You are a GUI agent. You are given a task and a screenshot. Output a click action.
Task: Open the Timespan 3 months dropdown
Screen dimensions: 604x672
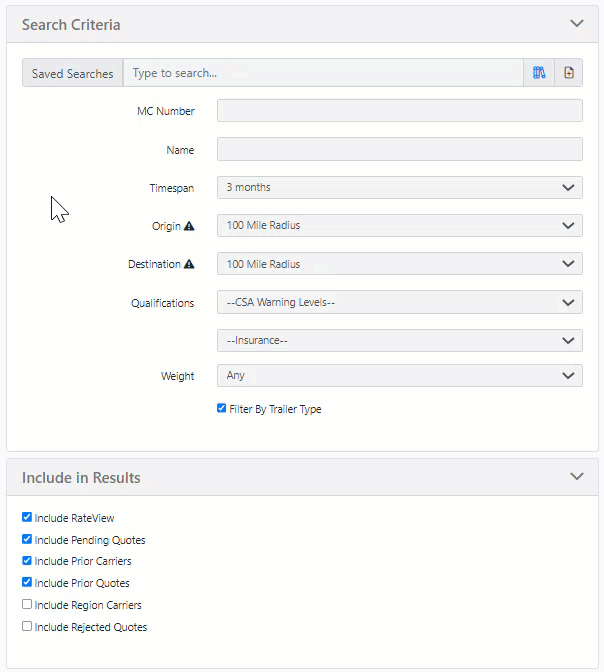400,188
